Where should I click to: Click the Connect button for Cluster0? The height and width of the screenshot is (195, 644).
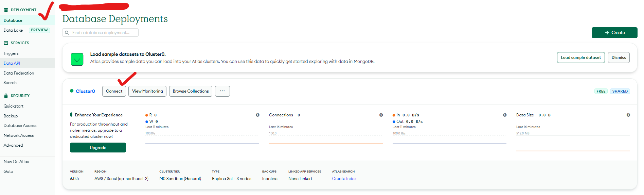(x=114, y=91)
